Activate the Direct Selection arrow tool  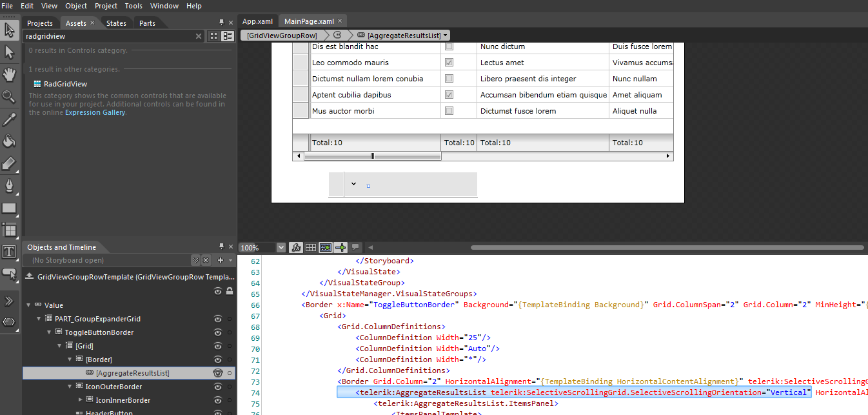tap(9, 52)
